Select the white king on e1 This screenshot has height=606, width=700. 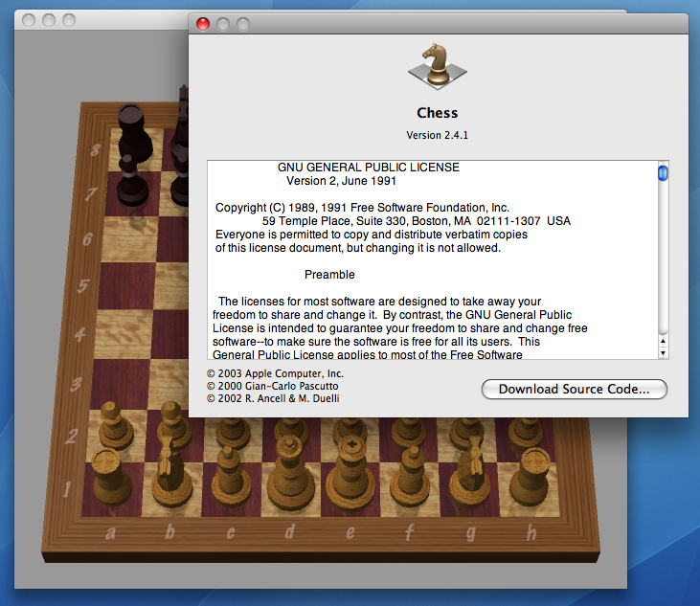[x=352, y=479]
